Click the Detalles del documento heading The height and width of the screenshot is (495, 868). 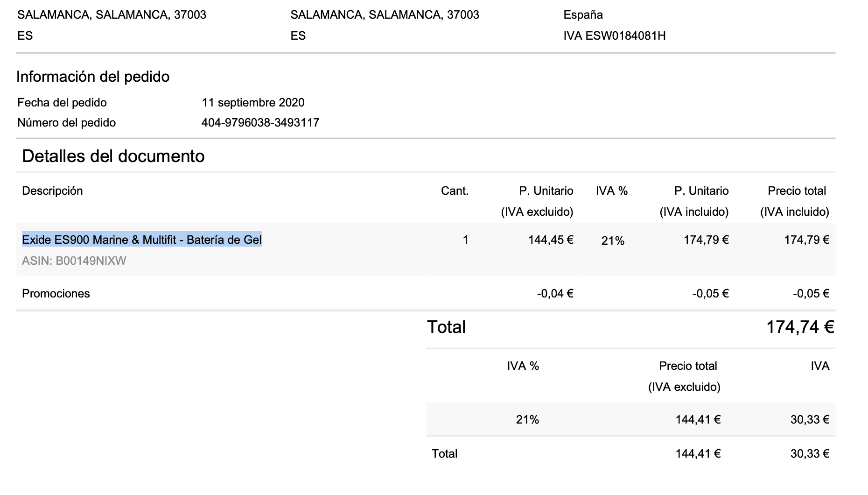[x=113, y=156]
